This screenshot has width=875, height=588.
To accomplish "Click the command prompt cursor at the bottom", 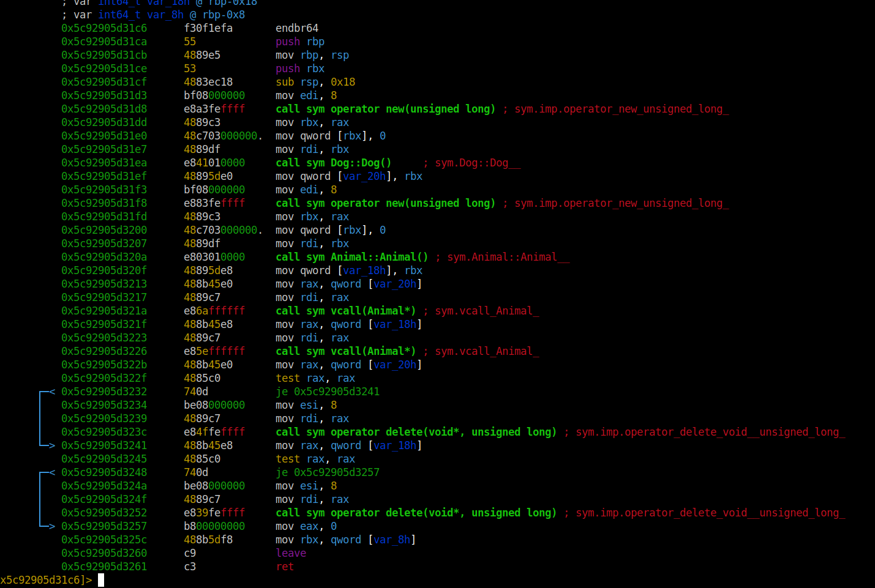I will click(x=101, y=580).
